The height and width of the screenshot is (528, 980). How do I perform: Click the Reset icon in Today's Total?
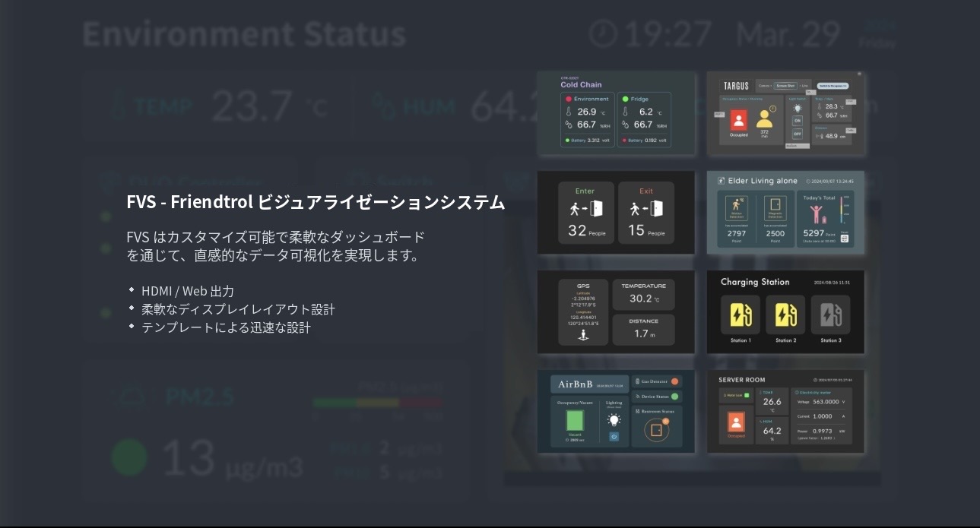point(845,239)
